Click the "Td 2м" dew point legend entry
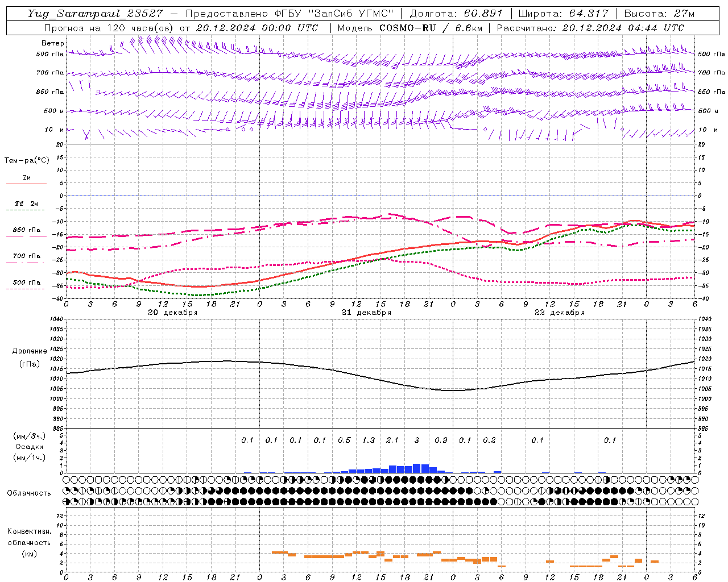Viewport: 728px width, 582px height. click(27, 203)
